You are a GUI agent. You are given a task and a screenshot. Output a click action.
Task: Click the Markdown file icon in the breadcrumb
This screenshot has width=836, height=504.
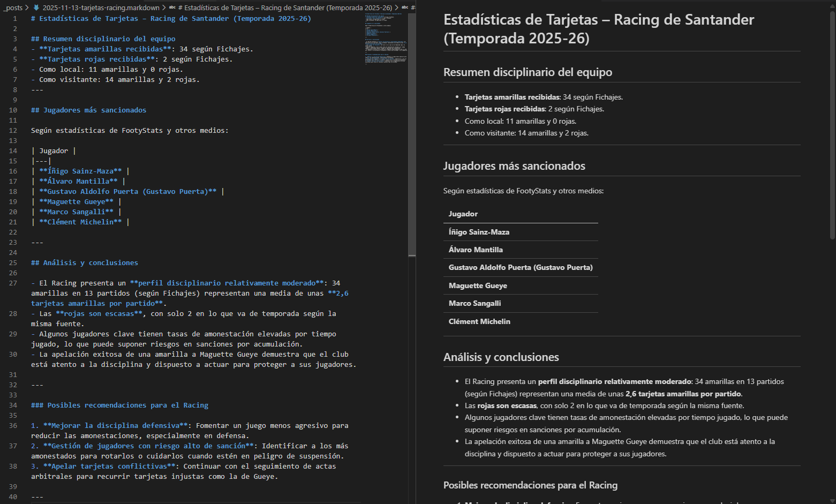(36, 7)
